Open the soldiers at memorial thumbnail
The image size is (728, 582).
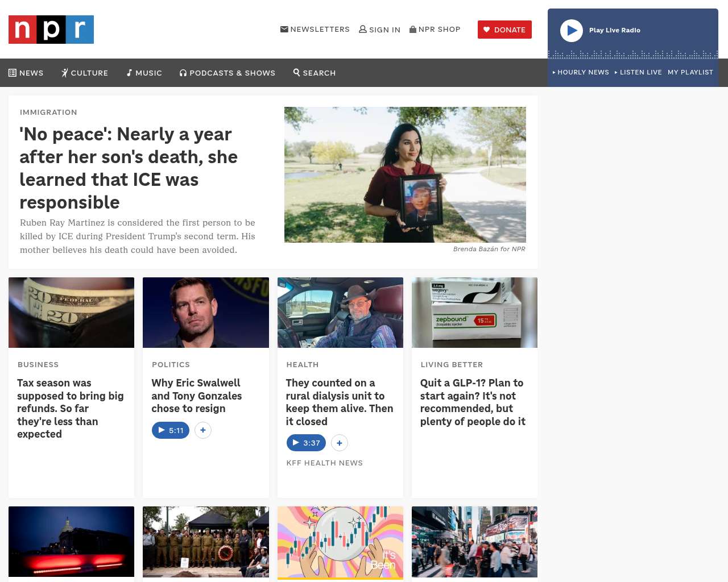[x=206, y=542]
